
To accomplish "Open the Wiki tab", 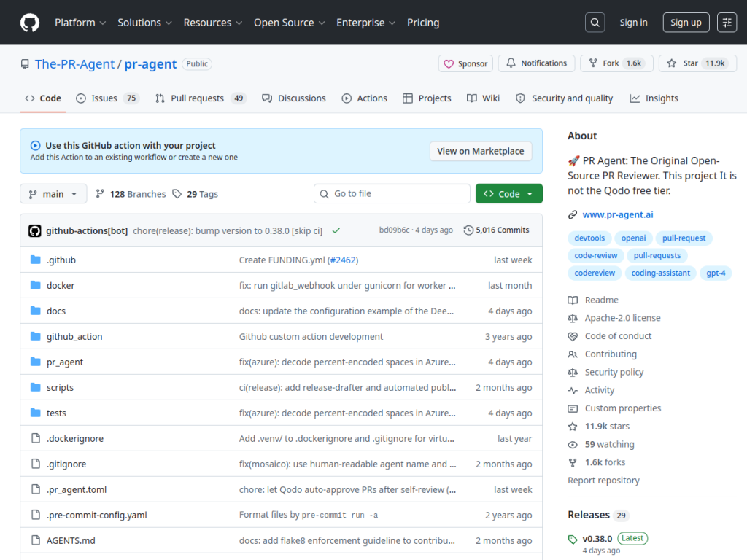I will coord(483,98).
